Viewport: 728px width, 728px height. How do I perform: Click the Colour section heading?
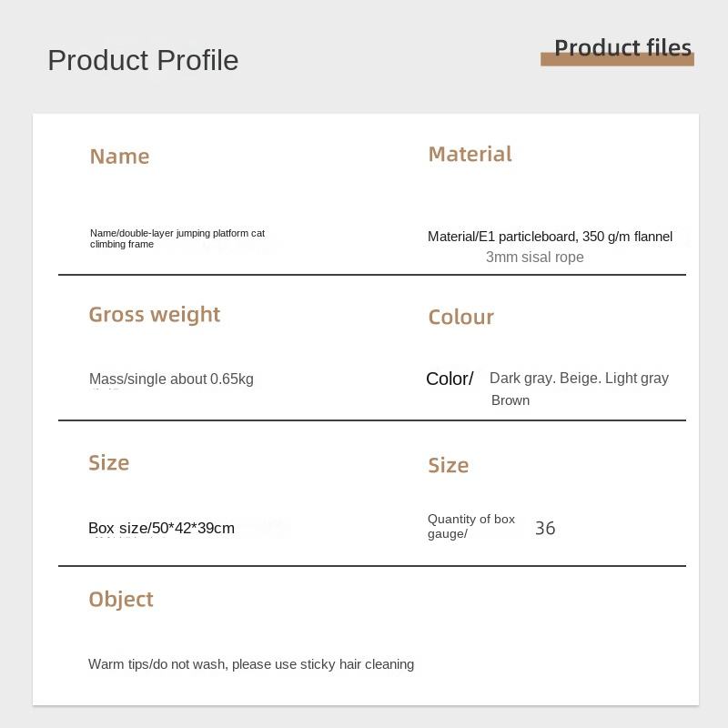click(460, 318)
